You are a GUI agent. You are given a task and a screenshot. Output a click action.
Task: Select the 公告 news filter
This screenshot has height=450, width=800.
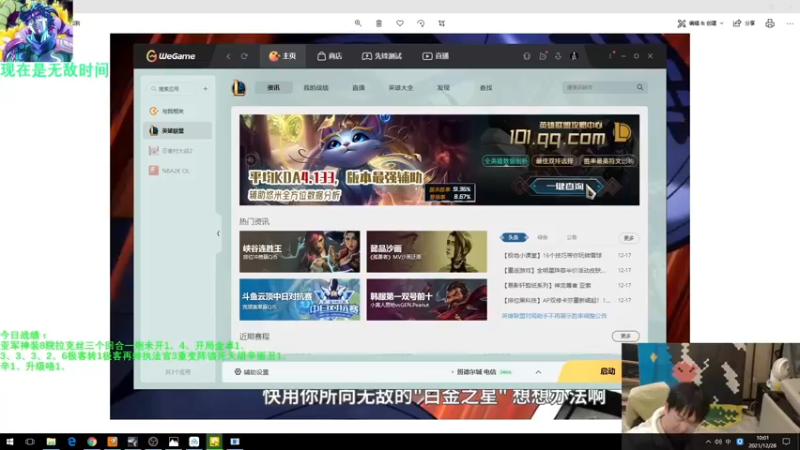[571, 237]
